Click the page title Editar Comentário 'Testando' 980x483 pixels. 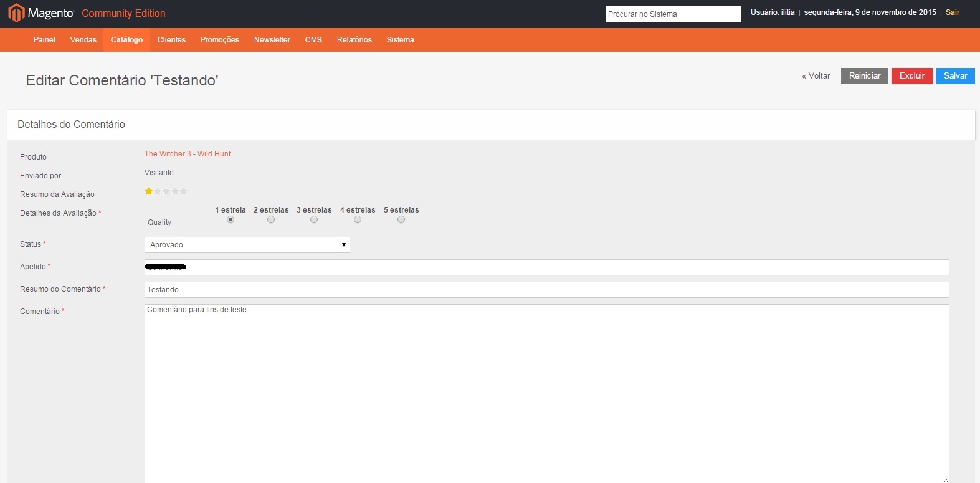click(122, 80)
